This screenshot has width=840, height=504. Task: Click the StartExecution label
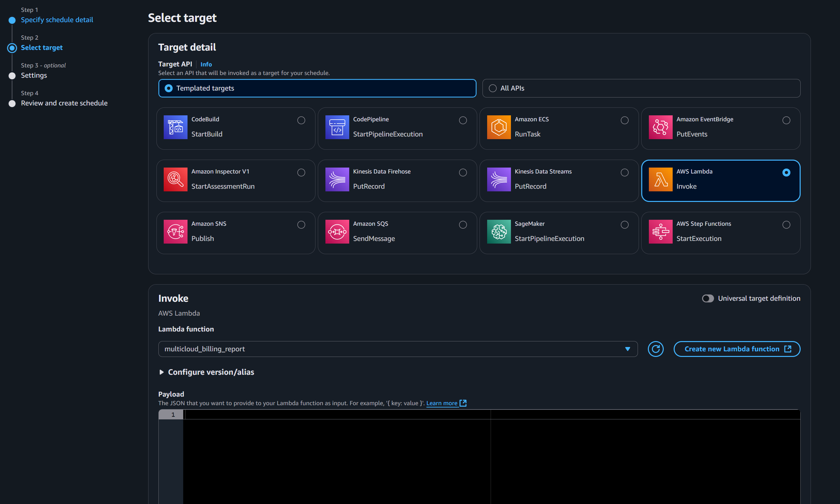pyautogui.click(x=699, y=239)
